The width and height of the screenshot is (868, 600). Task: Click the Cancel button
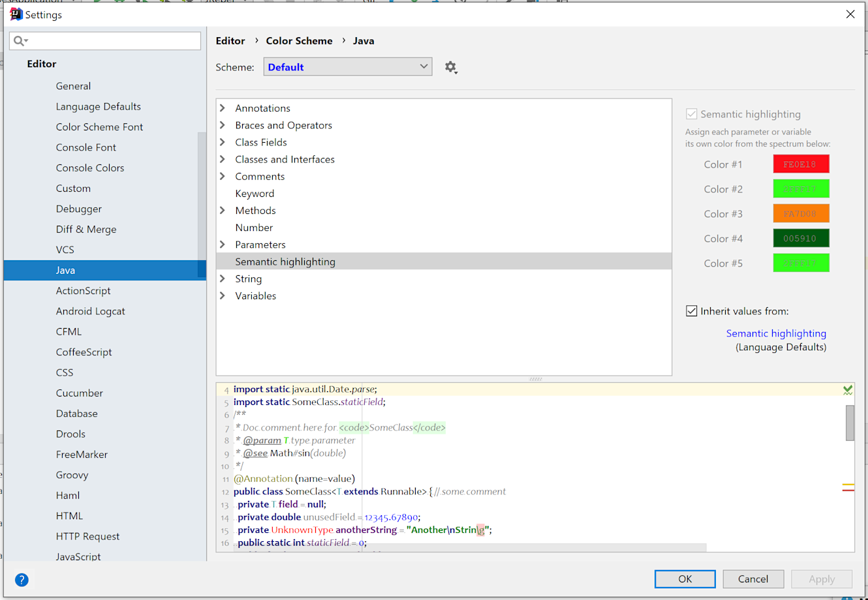point(753,579)
